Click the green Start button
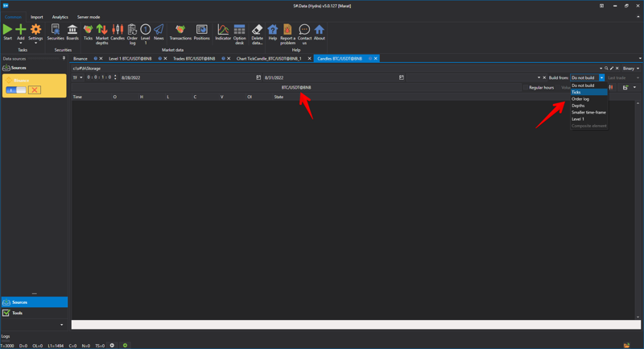This screenshot has height=349, width=644. tap(8, 31)
